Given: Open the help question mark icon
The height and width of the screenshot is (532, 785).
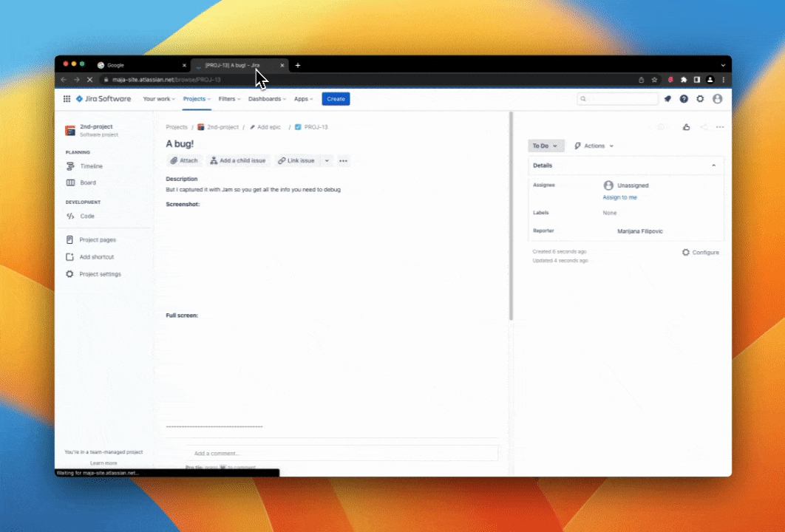Looking at the screenshot, I should pos(684,99).
